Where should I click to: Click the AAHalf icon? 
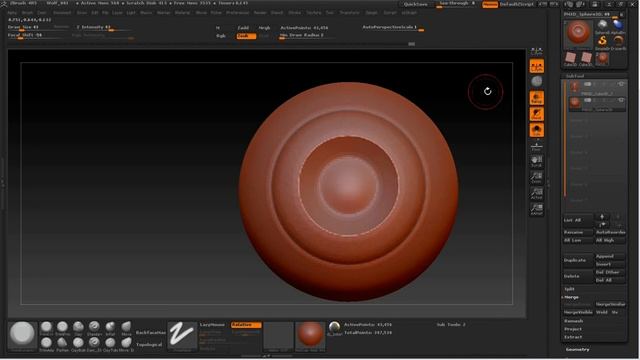[536, 209]
